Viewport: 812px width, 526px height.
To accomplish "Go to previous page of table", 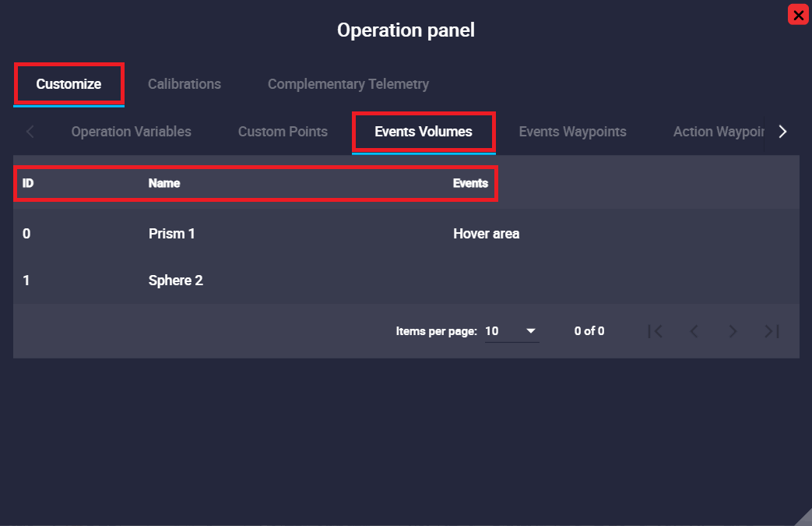I will click(694, 331).
